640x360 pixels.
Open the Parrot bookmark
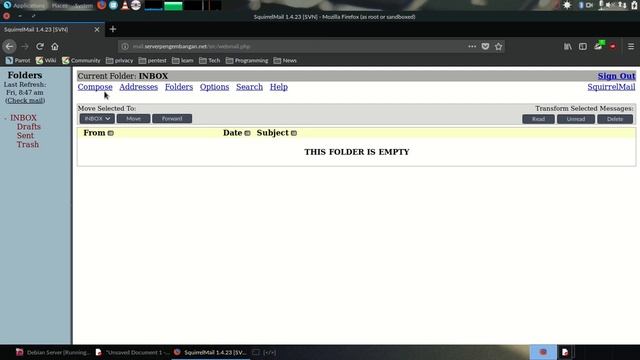tap(18, 60)
